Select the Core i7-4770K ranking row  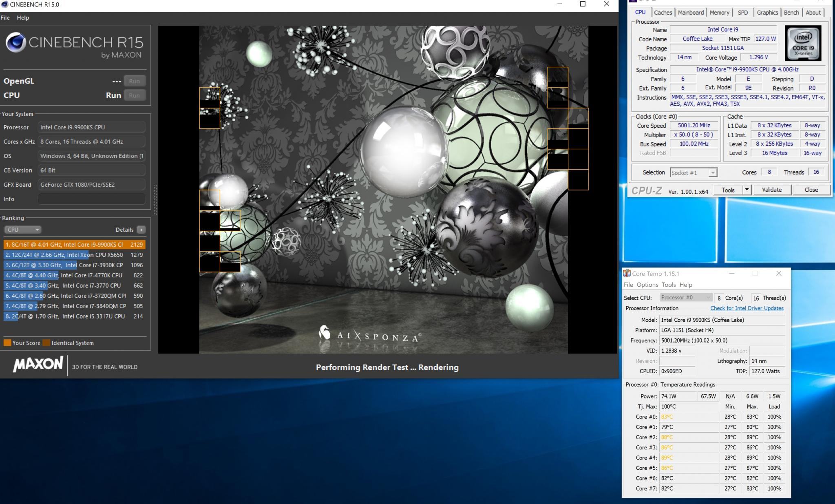[75, 275]
